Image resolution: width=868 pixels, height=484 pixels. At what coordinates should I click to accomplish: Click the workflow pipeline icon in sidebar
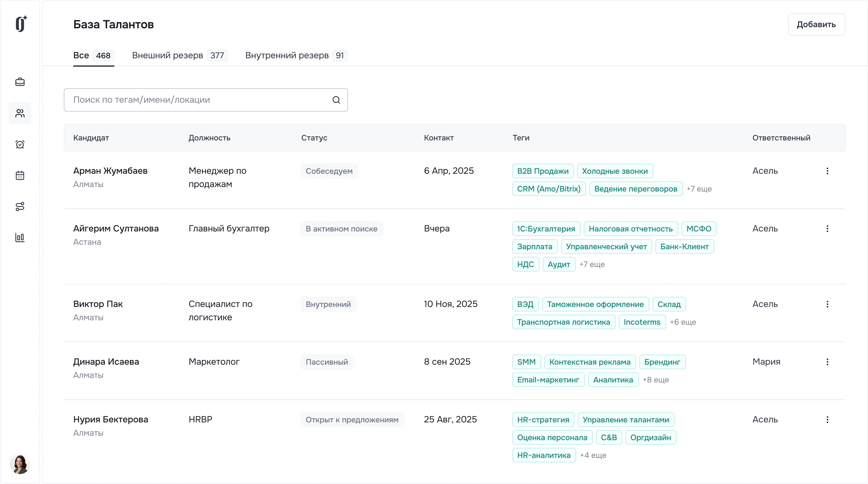20,206
